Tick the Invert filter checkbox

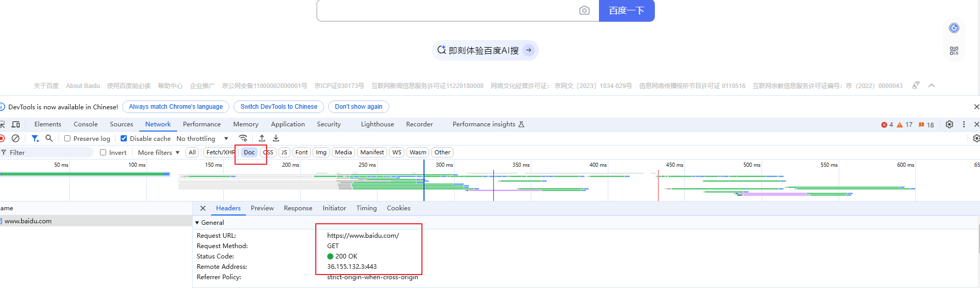[x=103, y=152]
